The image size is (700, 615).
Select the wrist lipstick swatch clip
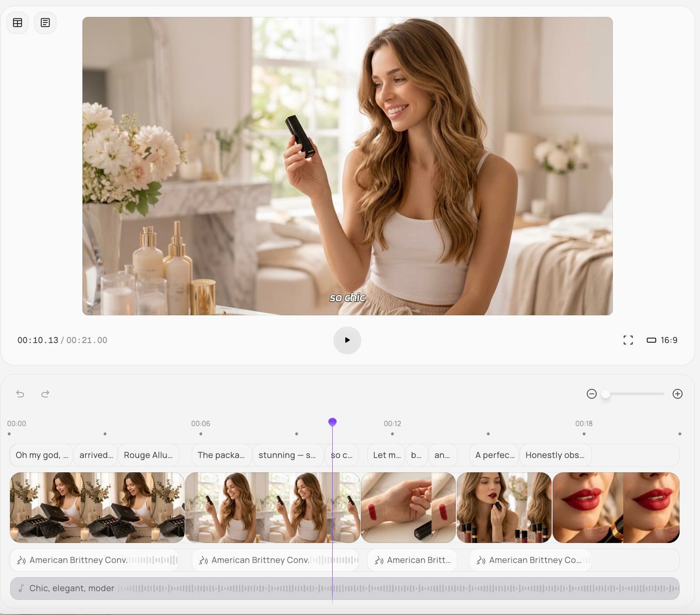click(408, 507)
